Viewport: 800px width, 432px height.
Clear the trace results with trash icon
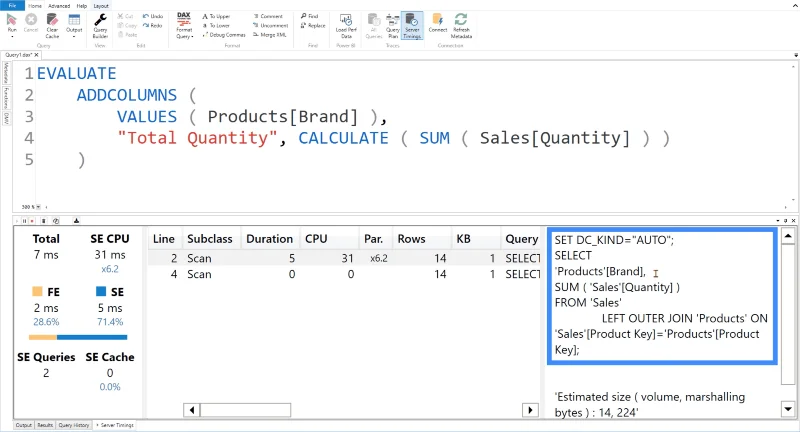(43, 221)
